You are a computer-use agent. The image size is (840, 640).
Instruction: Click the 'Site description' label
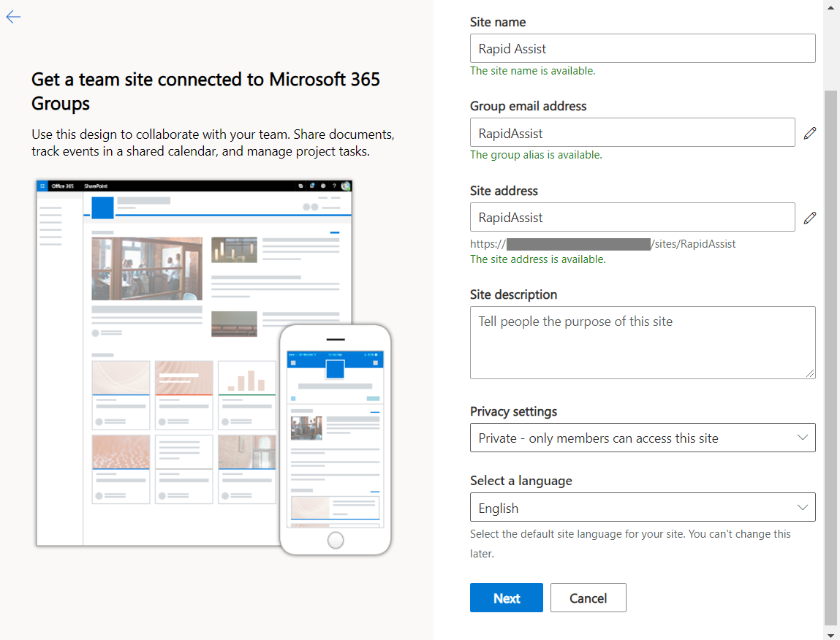[513, 294]
